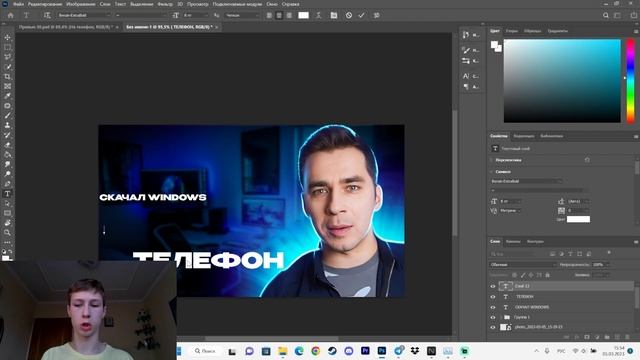Open the Изображение menu
This screenshot has height=360, width=640.
tap(80, 4)
